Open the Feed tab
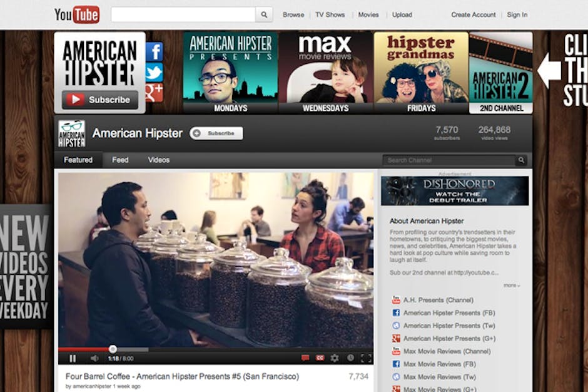588x392 pixels. 120,160
